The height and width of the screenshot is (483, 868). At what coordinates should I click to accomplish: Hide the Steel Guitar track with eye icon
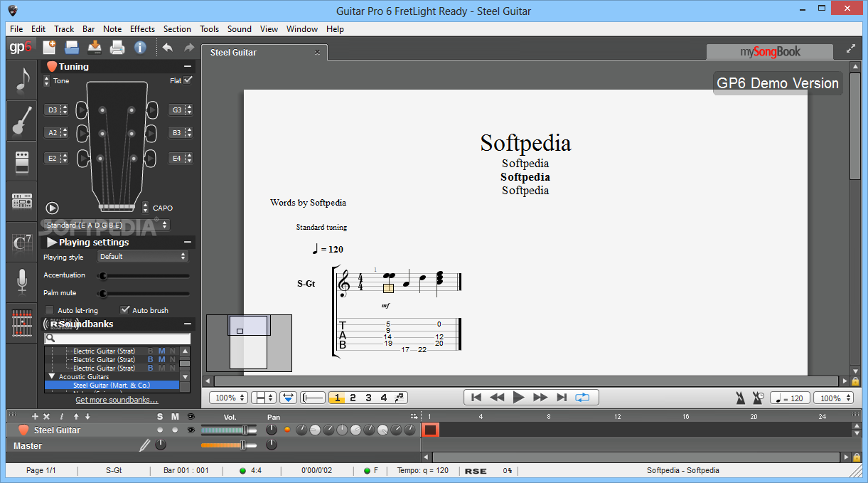191,430
